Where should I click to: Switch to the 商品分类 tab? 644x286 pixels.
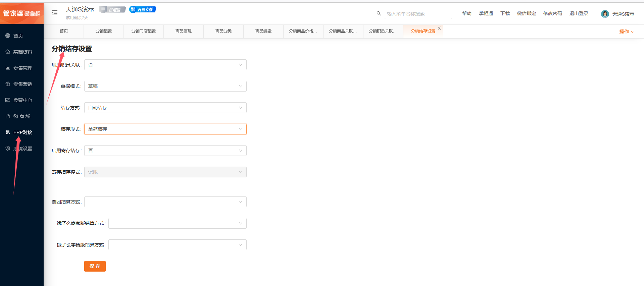(x=224, y=31)
